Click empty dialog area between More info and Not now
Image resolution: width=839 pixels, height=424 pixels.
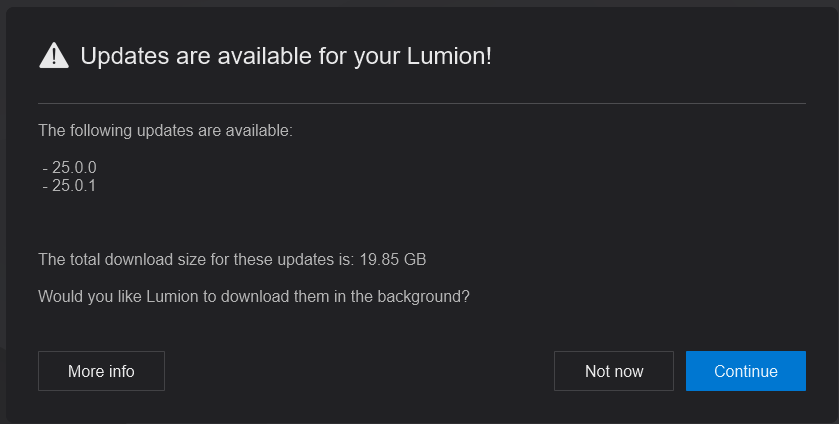359,371
